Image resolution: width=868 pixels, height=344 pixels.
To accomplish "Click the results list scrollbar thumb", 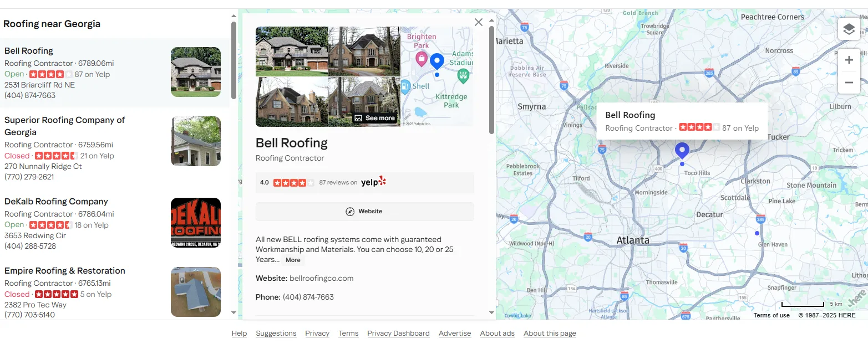I will point(234,60).
